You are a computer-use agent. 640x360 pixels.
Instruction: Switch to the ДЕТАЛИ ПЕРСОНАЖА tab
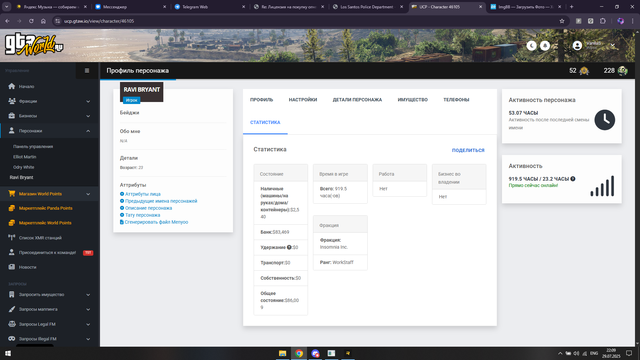click(x=357, y=100)
